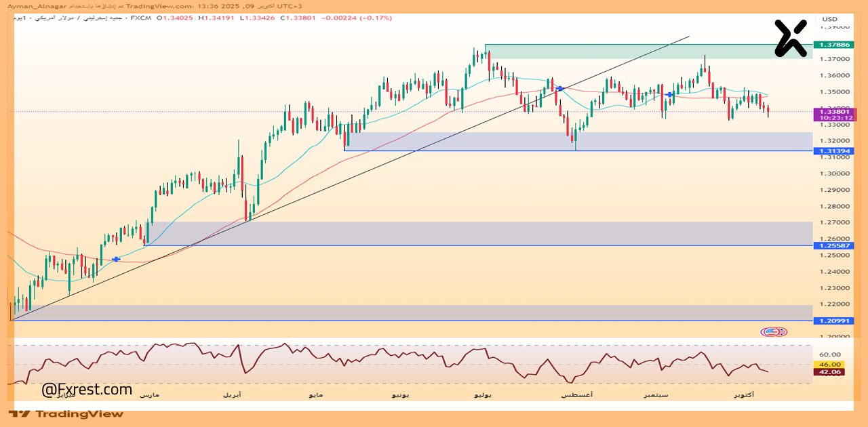The image size is (868, 427).
Task: Click the blue cross marker in September
Action: (x=670, y=95)
